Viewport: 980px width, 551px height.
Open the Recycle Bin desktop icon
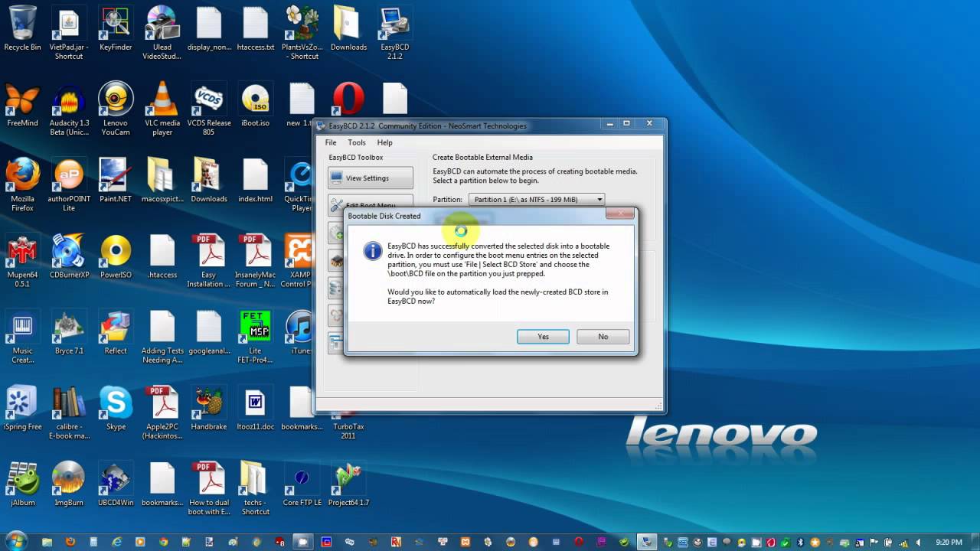click(22, 29)
